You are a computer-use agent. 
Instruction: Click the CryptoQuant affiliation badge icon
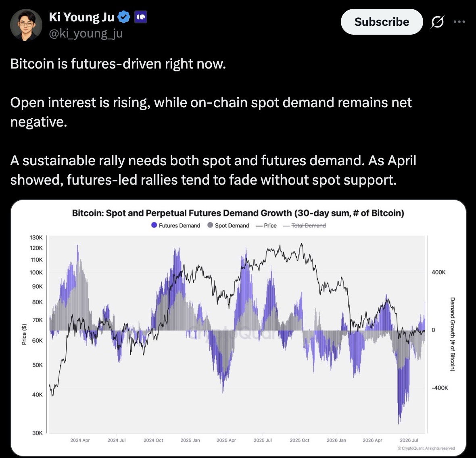140,17
